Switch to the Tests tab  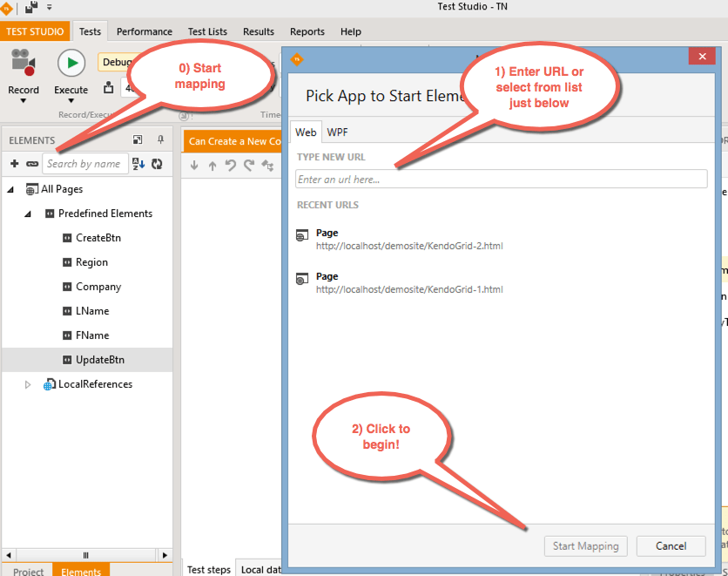(x=90, y=31)
